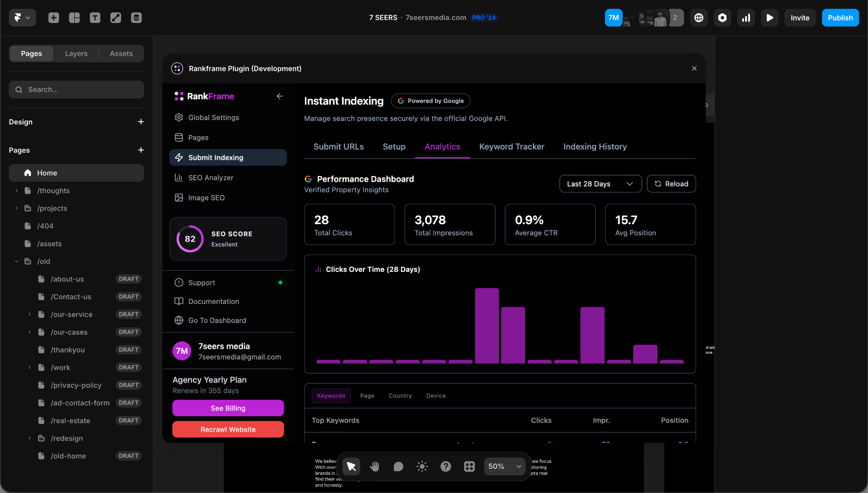The width and height of the screenshot is (868, 493).
Task: Switch to the Keyword Tracker tab
Action: (x=512, y=147)
